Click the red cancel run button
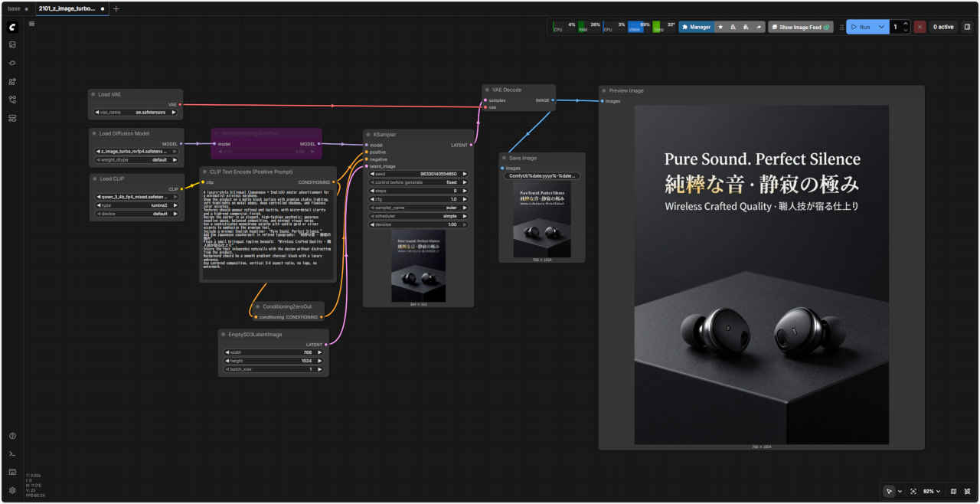The height and width of the screenshot is (504, 980). coord(920,27)
